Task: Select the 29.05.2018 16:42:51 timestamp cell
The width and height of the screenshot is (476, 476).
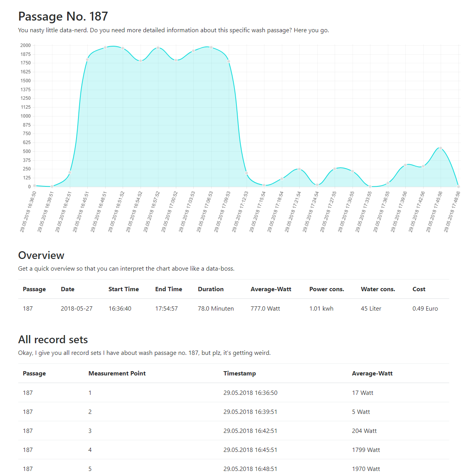Action: tap(250, 431)
